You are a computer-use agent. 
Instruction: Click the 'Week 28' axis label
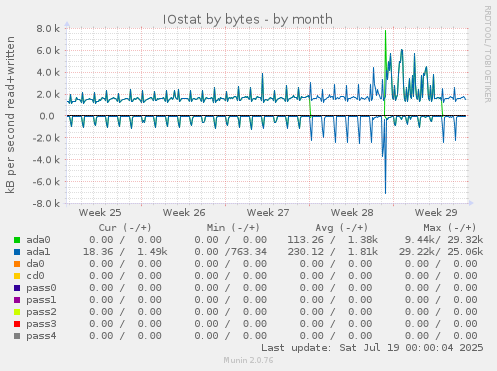(352, 213)
